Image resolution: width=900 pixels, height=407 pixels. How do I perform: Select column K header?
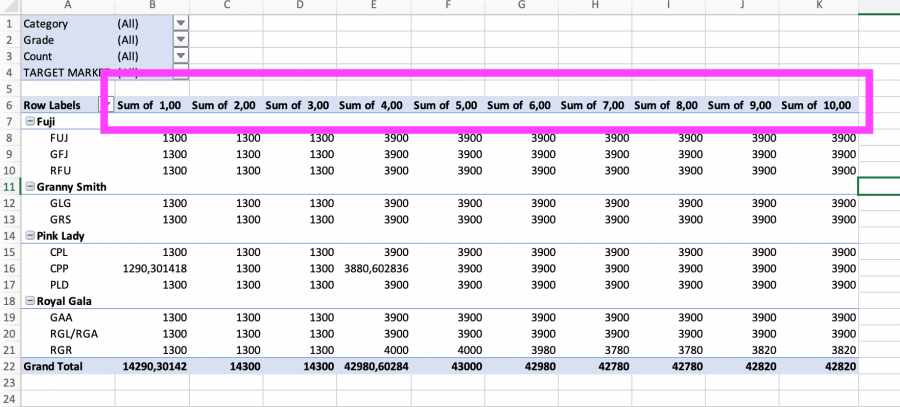(x=819, y=6)
